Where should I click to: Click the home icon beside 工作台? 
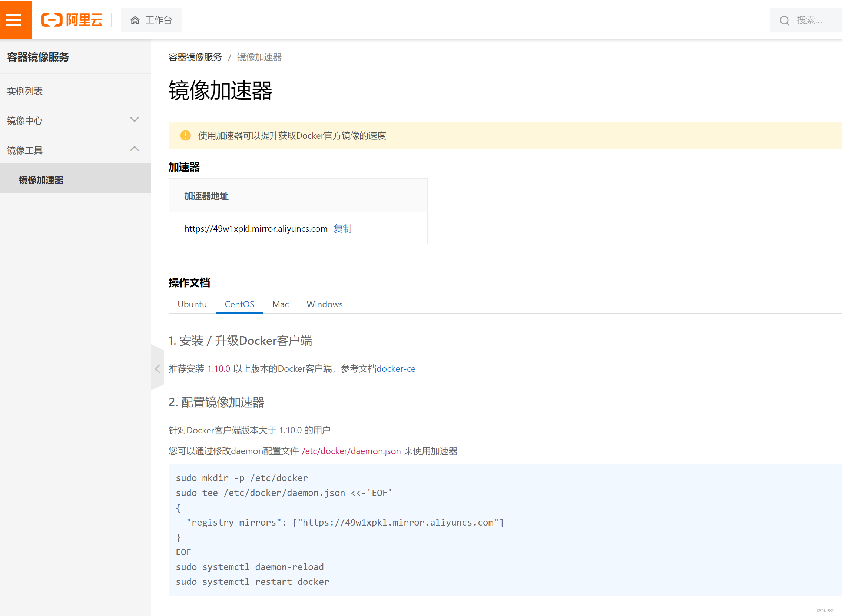tap(135, 20)
